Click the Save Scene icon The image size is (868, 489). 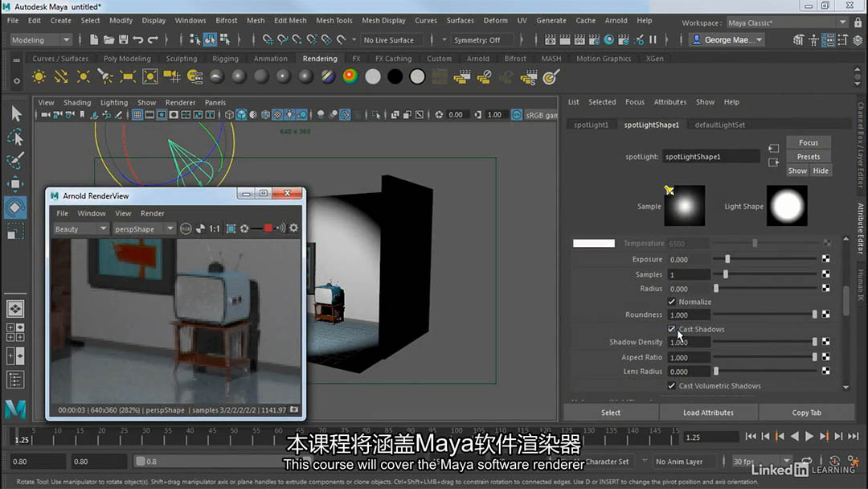pyautogui.click(x=123, y=40)
